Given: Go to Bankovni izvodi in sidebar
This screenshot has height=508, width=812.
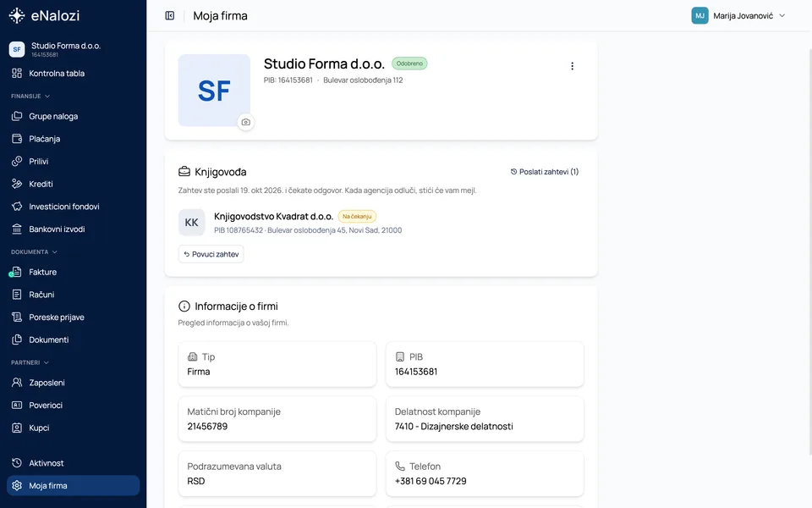Looking at the screenshot, I should (x=73, y=229).
